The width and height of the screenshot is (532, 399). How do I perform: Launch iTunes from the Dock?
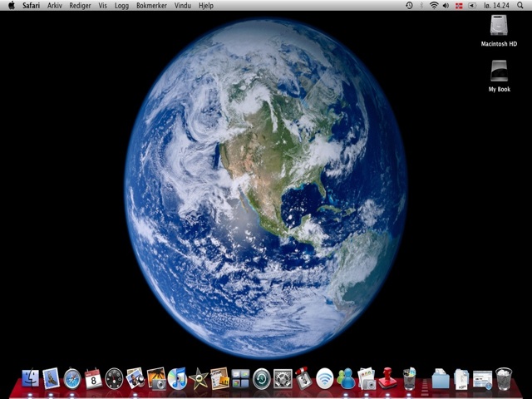177,379
